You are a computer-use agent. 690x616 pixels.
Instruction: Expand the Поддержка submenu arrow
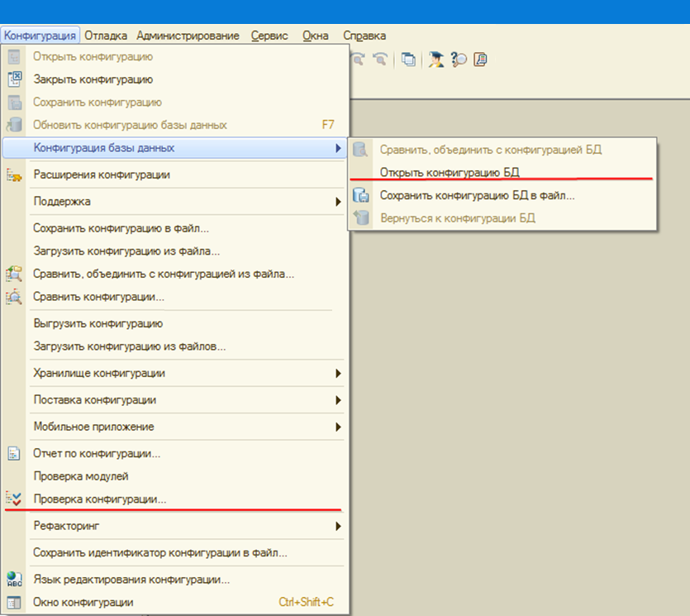tap(338, 202)
